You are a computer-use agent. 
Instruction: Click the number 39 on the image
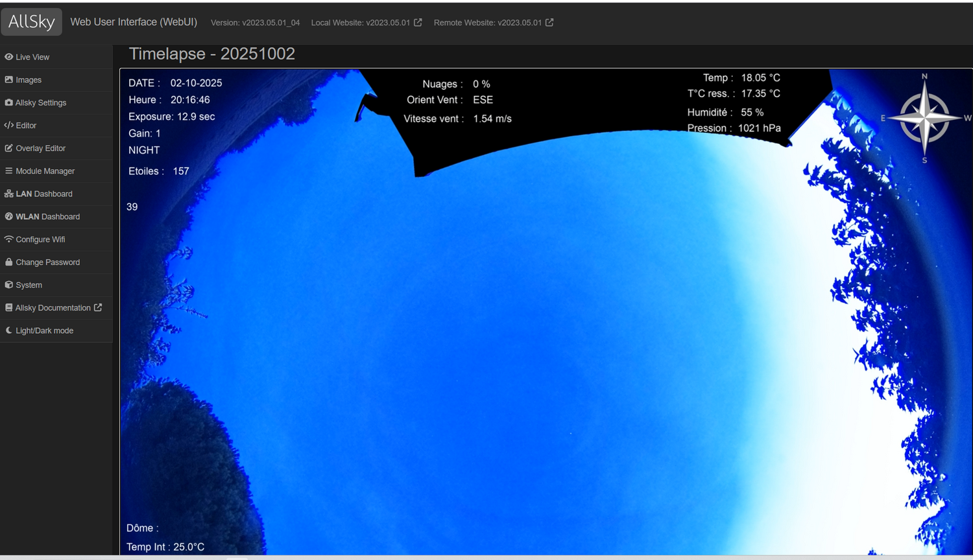(x=132, y=207)
